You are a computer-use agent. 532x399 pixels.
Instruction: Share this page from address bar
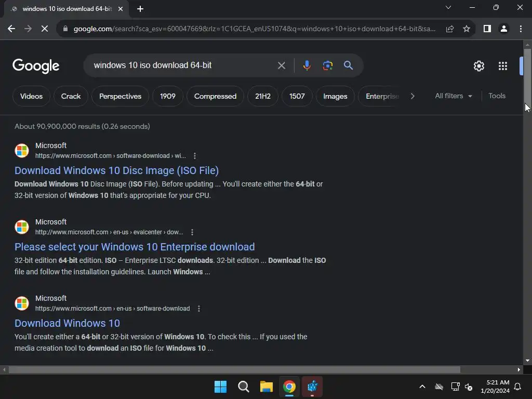[450, 29]
